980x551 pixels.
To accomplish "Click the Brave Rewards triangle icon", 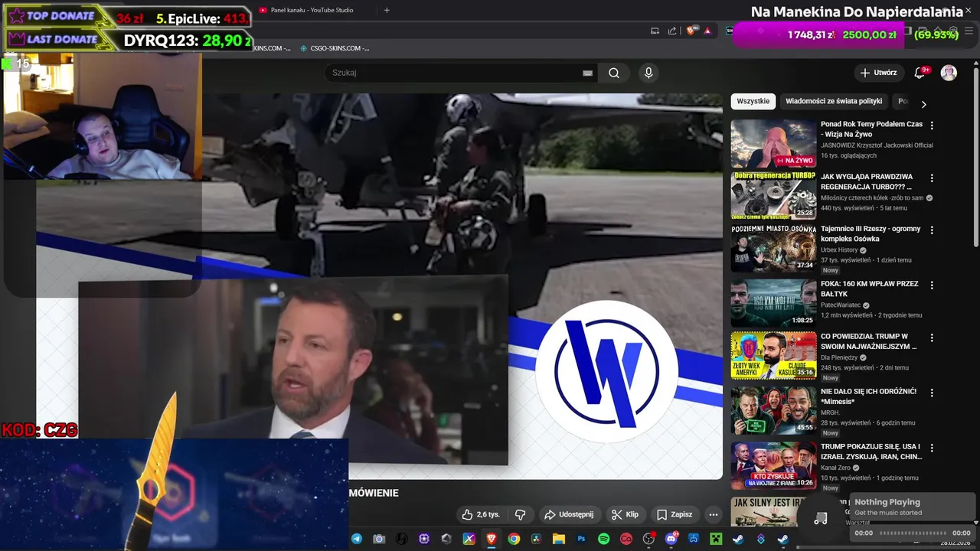I will [707, 31].
